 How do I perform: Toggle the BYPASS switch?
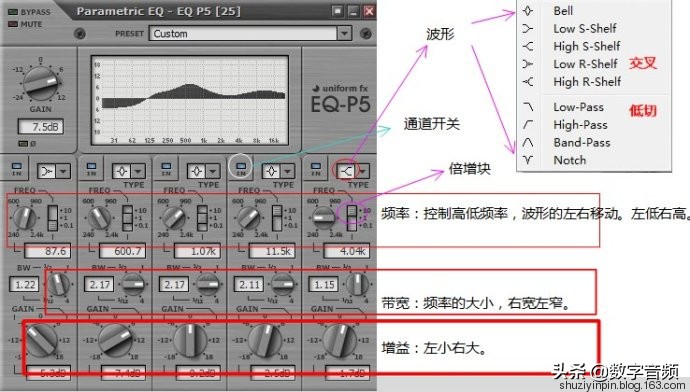[x=14, y=12]
